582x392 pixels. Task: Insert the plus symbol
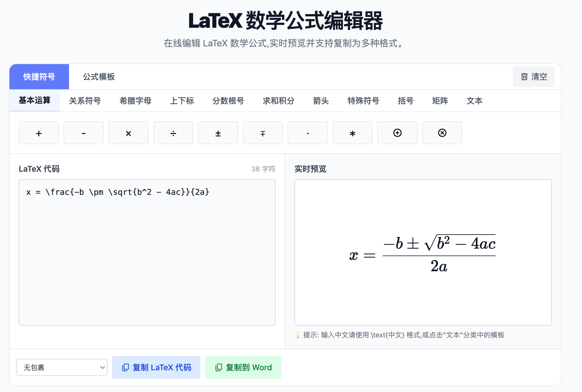pos(39,133)
